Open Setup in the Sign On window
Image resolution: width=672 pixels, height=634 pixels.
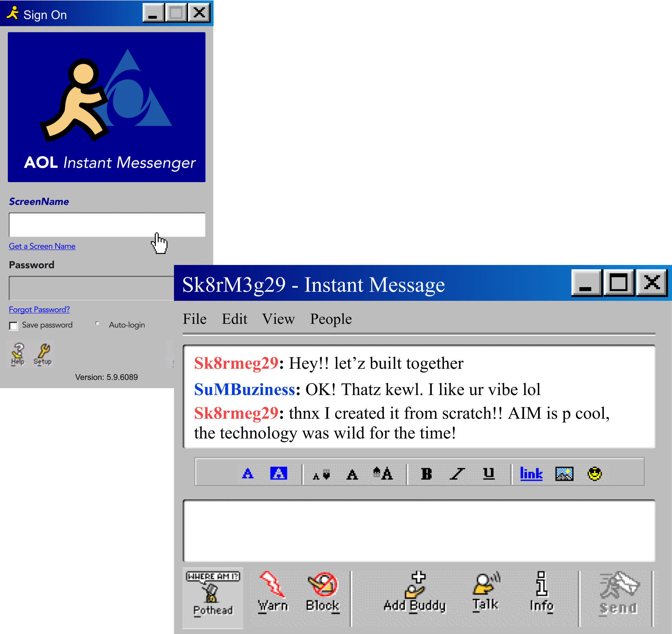click(x=43, y=354)
